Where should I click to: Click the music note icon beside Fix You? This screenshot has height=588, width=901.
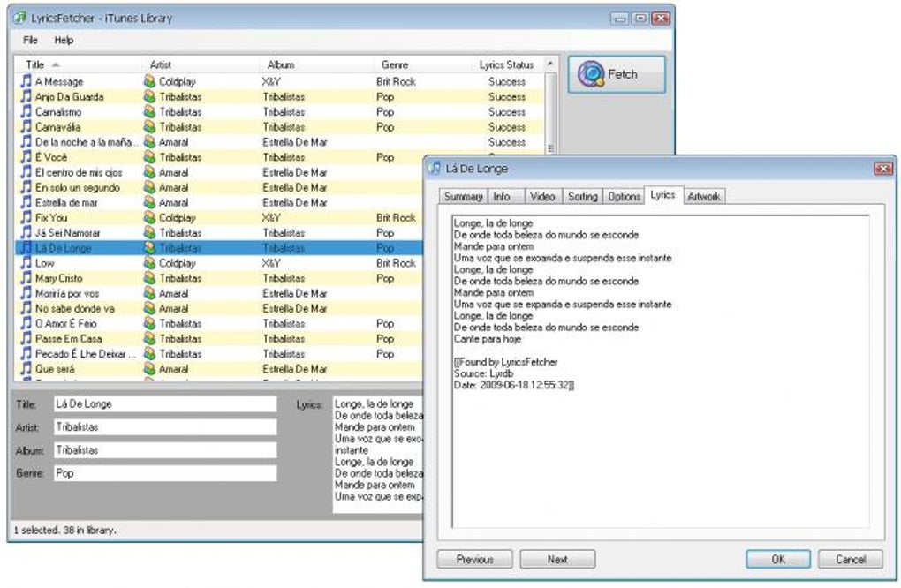[x=26, y=217]
